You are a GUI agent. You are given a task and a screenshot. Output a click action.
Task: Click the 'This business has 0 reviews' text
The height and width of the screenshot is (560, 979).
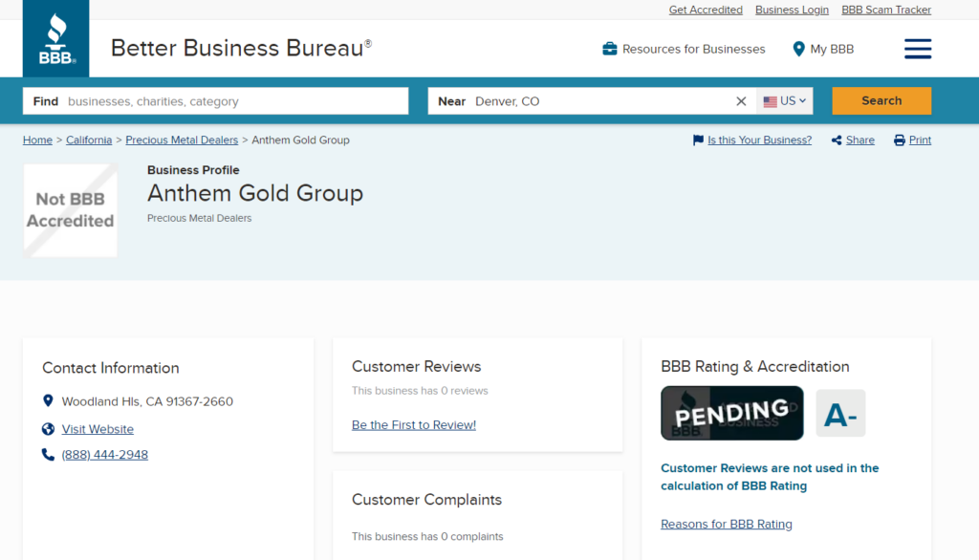pyautogui.click(x=420, y=391)
